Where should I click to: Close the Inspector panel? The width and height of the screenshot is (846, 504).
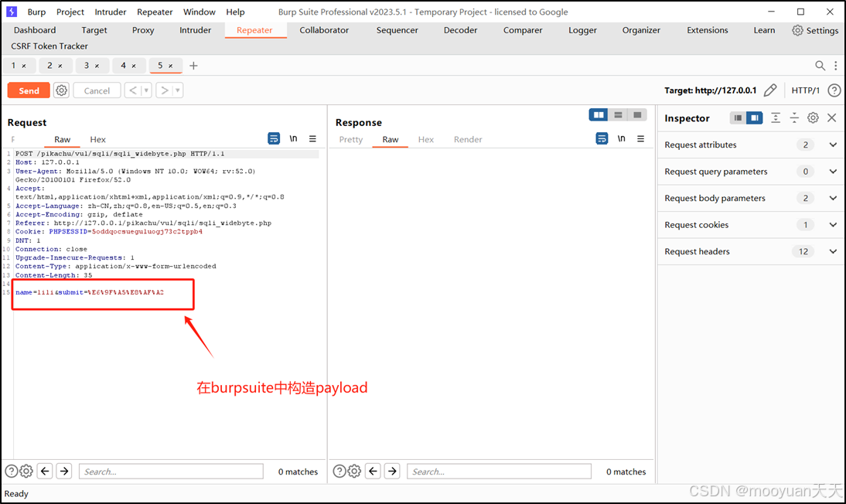[x=832, y=117]
